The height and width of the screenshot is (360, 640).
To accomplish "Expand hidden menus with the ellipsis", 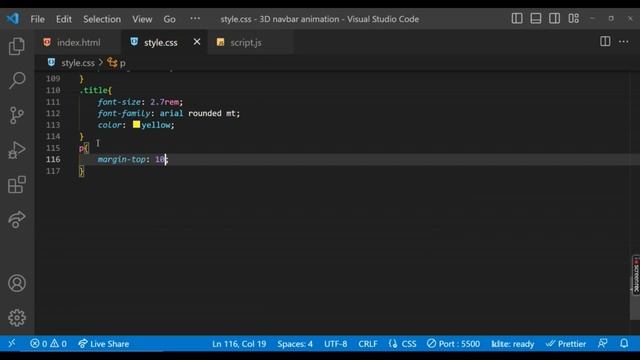I will coord(195,18).
